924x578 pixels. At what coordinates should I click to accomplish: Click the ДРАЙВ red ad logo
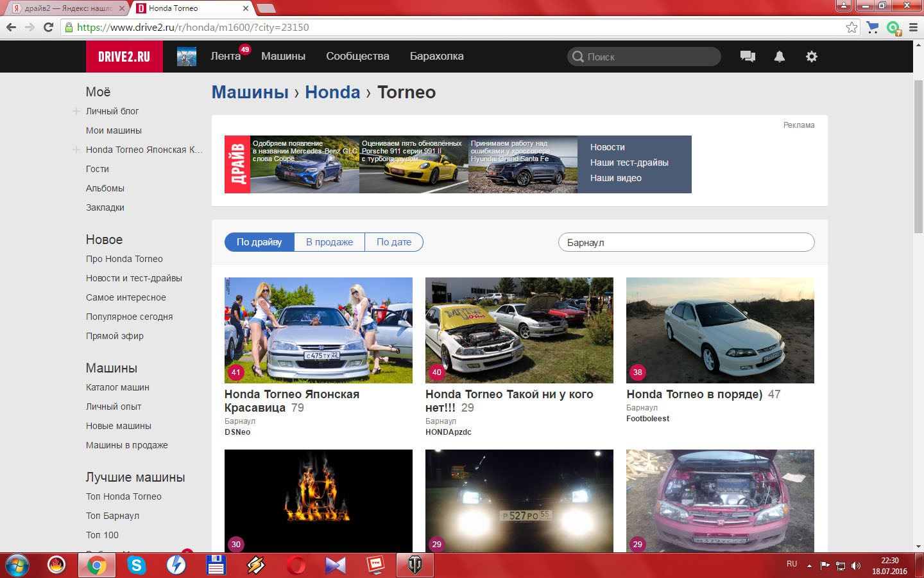(237, 164)
